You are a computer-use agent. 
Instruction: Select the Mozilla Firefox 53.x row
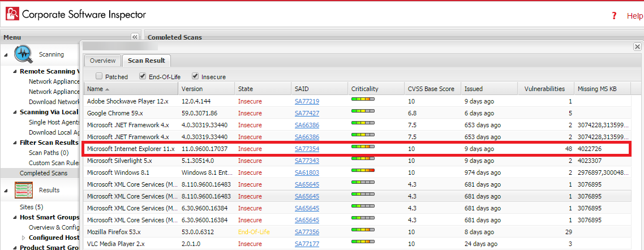click(357, 232)
